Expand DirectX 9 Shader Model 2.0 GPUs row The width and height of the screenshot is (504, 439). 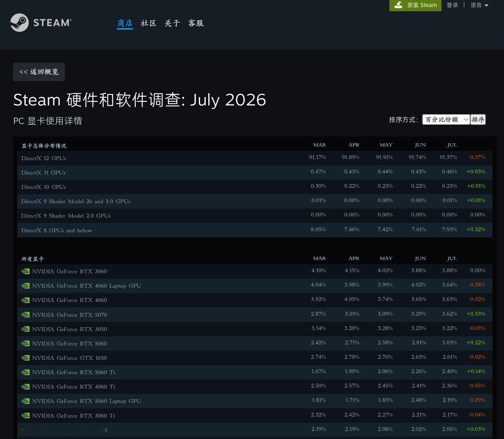click(x=254, y=215)
